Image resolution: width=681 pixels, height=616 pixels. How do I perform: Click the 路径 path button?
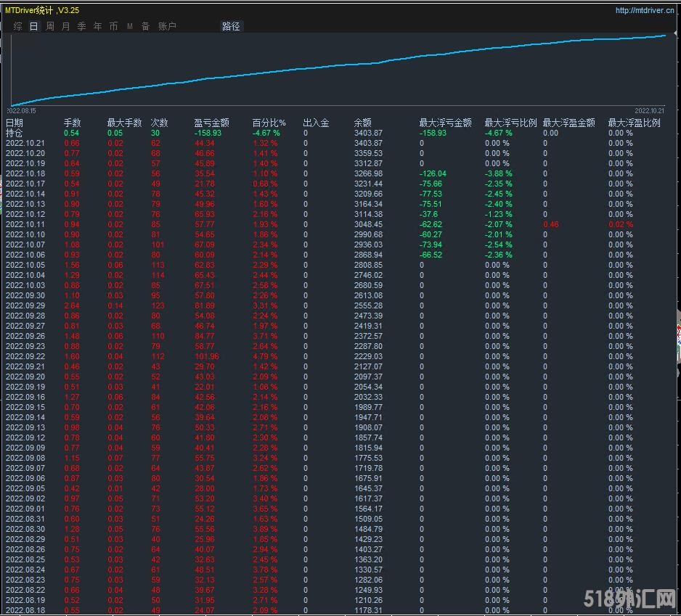231,26
